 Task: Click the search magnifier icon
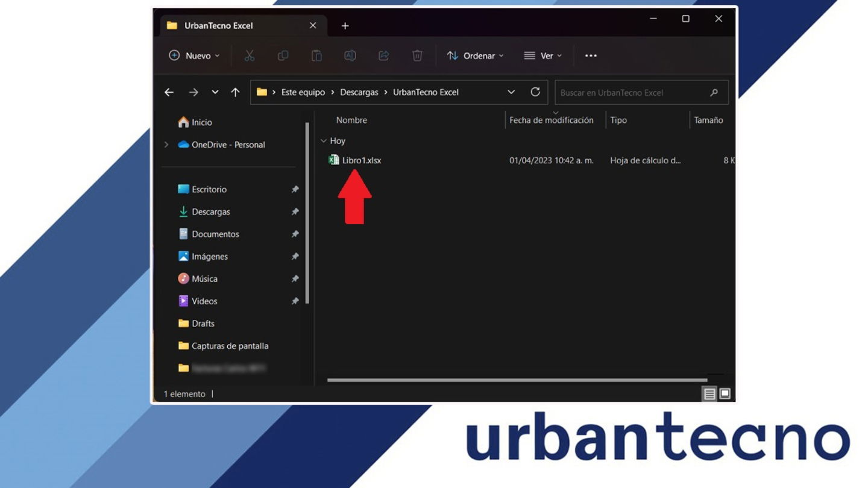(714, 92)
